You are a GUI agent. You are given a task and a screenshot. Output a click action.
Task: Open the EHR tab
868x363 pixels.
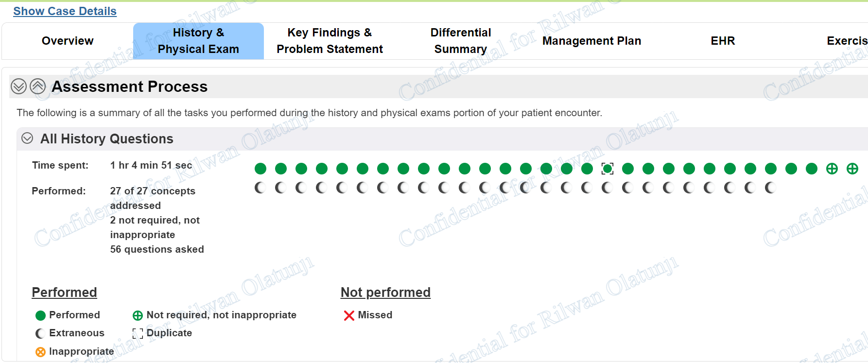click(x=723, y=41)
